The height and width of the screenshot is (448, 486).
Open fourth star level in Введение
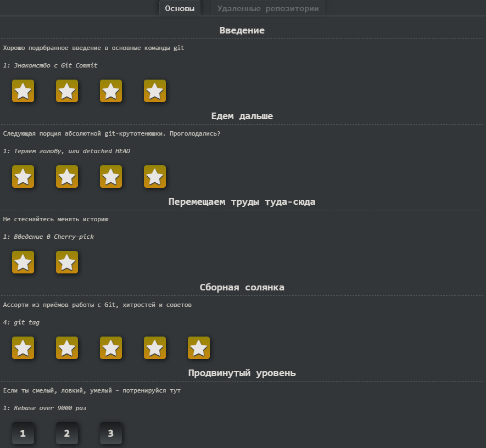coord(155,91)
